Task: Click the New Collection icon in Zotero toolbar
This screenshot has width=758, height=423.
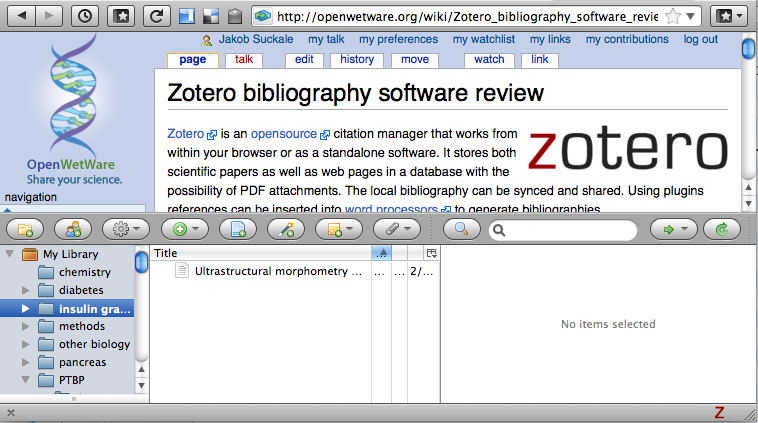Action: pos(25,230)
